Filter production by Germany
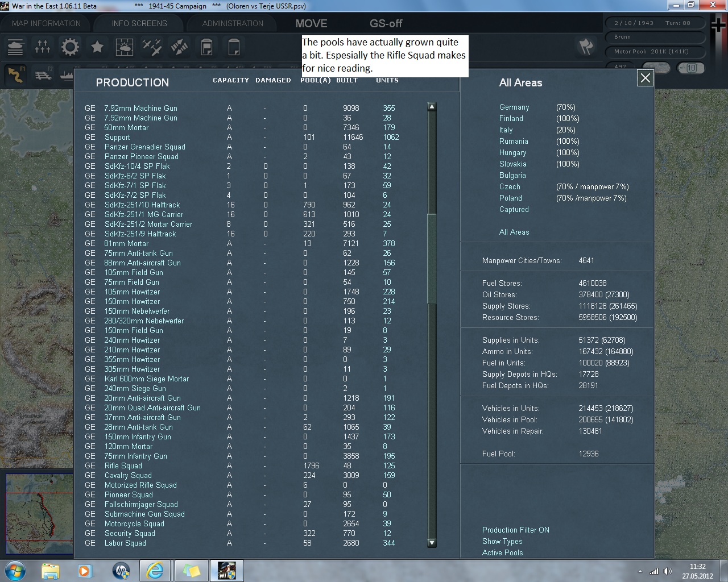728x582 pixels. point(514,107)
